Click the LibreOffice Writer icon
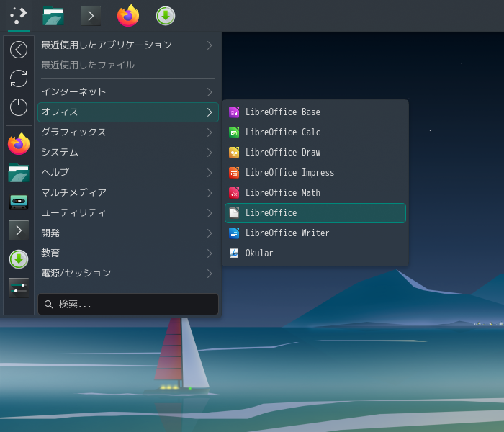The height and width of the screenshot is (432, 504). [234, 233]
